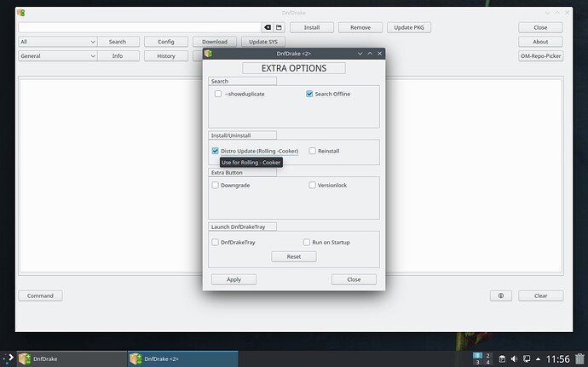This screenshot has height=367, width=588.
Task: Open the application launcher menu icon
Action: (9, 358)
